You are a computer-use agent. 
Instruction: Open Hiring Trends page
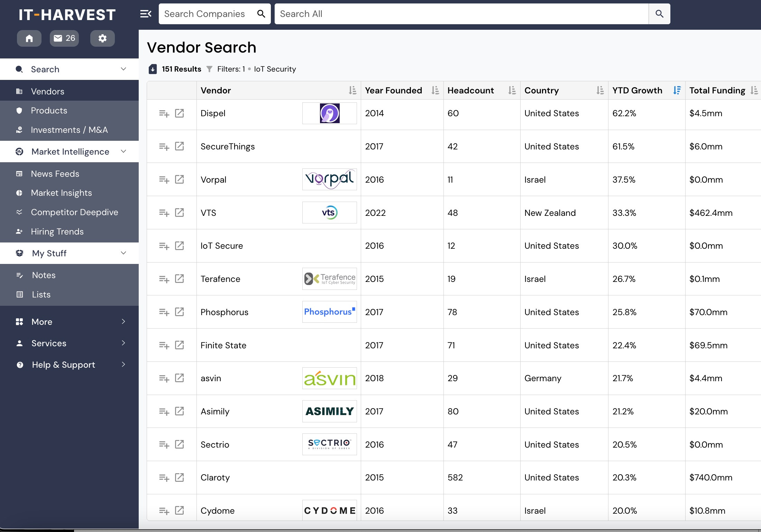pyautogui.click(x=69, y=231)
